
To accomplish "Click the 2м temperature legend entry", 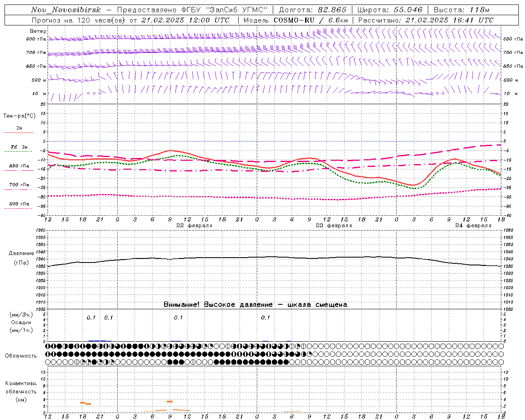I will (x=19, y=128).
